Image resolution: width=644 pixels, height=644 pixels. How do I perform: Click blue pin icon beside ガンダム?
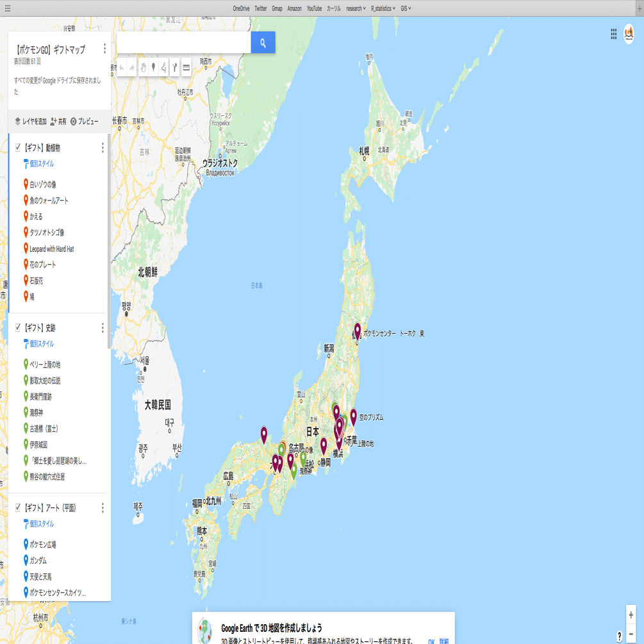26,560
